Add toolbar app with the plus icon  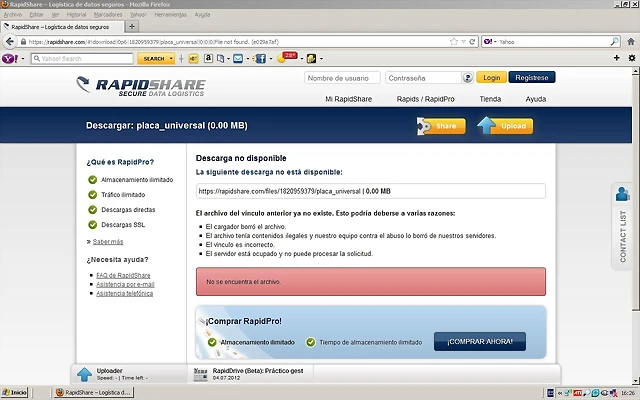[617, 58]
